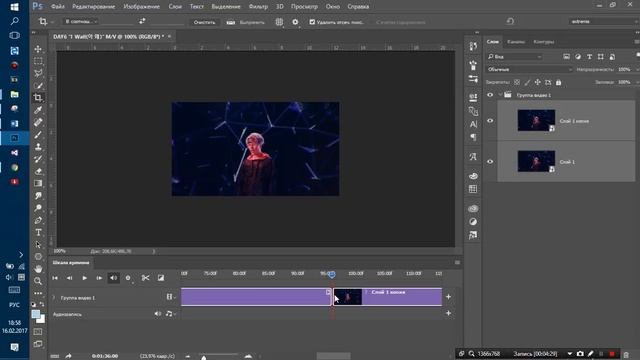The image size is (640, 360).
Task: Select the 'Слой 1 копия' clip in the timeline
Action: point(388,297)
